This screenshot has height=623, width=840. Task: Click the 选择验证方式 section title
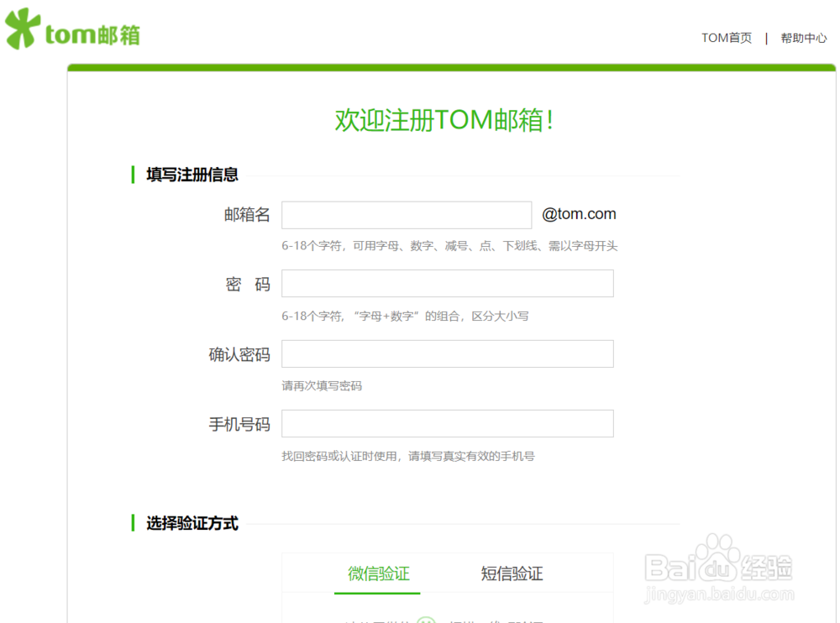pos(192,523)
